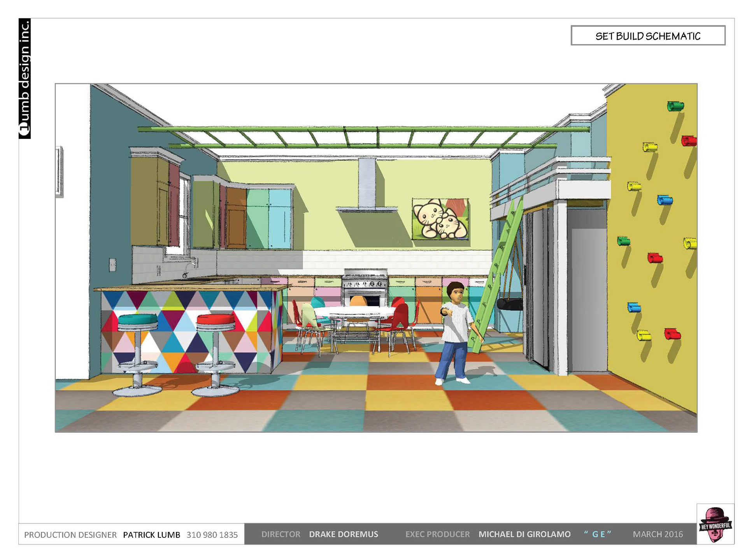
Task: Click the Patrick Lumb name text
Action: click(x=151, y=535)
